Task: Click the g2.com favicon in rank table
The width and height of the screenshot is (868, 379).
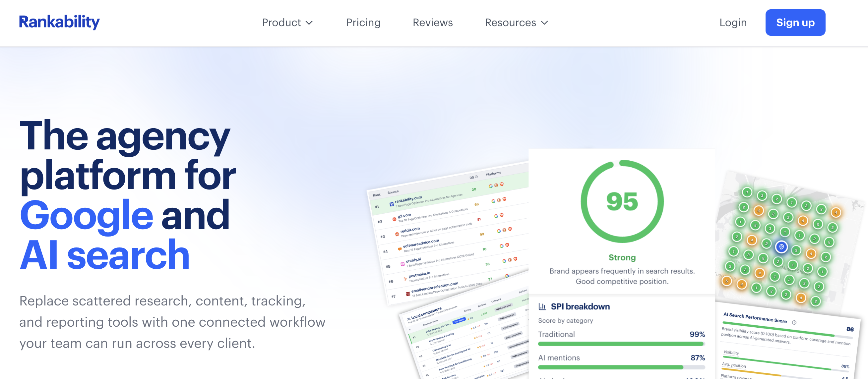Action: (x=394, y=219)
